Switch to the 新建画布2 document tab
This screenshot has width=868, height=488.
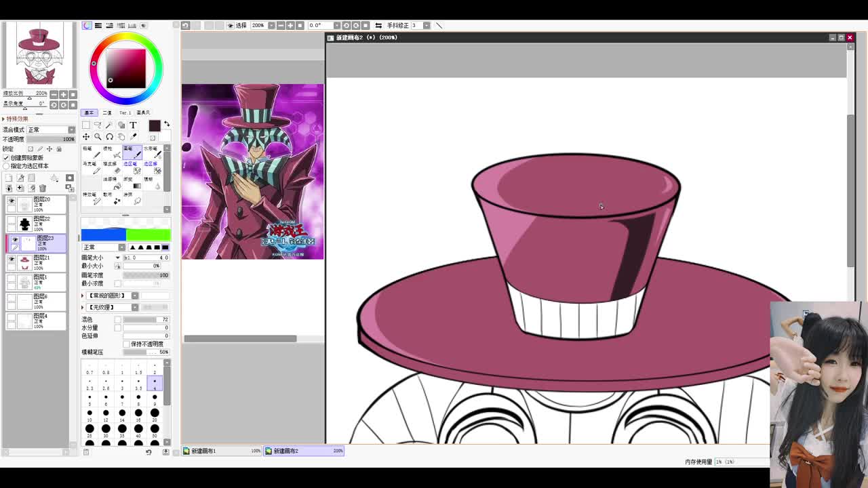(304, 451)
